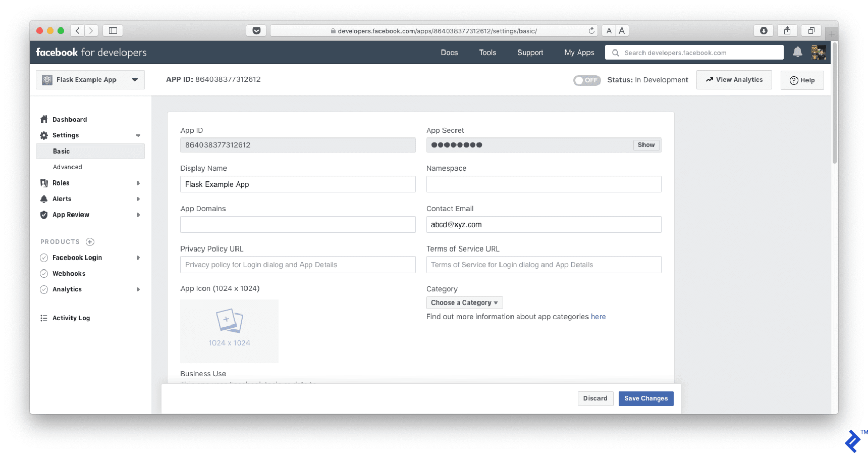Click the Safari sidebar toggle icon
This screenshot has width=868, height=453.
click(113, 31)
